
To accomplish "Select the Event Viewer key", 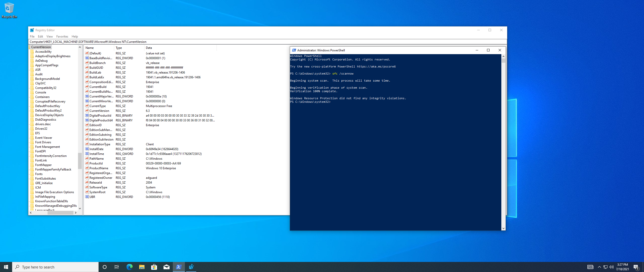I will pos(44,138).
